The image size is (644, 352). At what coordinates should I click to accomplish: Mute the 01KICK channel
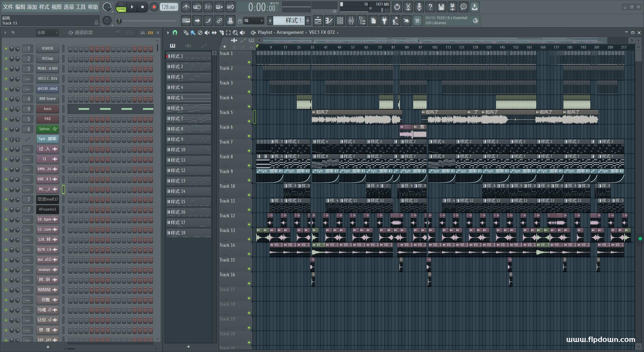pos(6,49)
